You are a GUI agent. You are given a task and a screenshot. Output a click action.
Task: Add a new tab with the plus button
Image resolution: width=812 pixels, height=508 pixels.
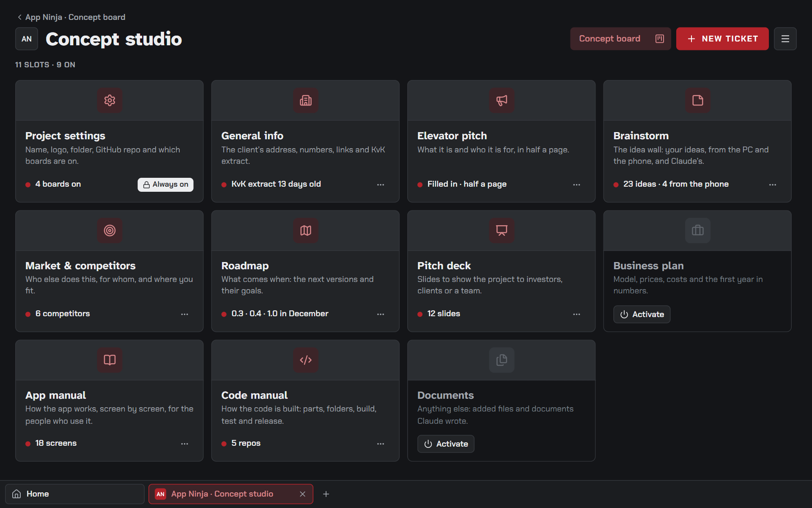(x=326, y=494)
